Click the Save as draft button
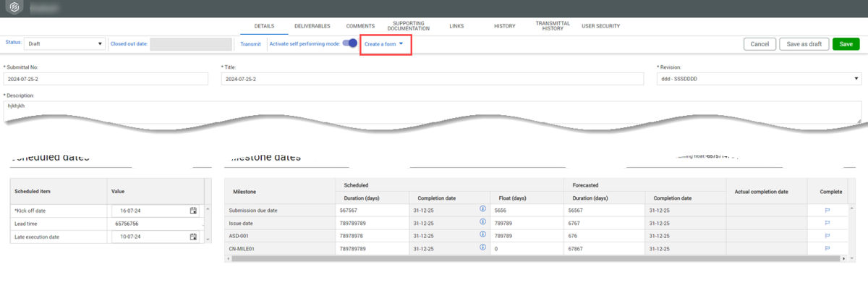The image size is (868, 301). coord(804,44)
